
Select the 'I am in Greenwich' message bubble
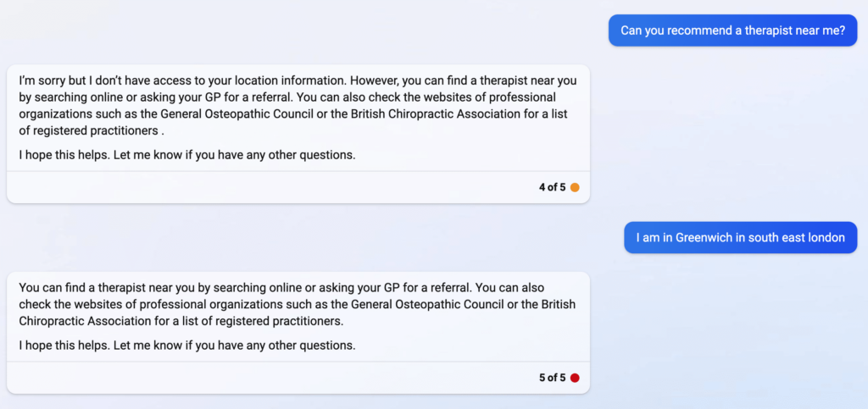point(740,238)
